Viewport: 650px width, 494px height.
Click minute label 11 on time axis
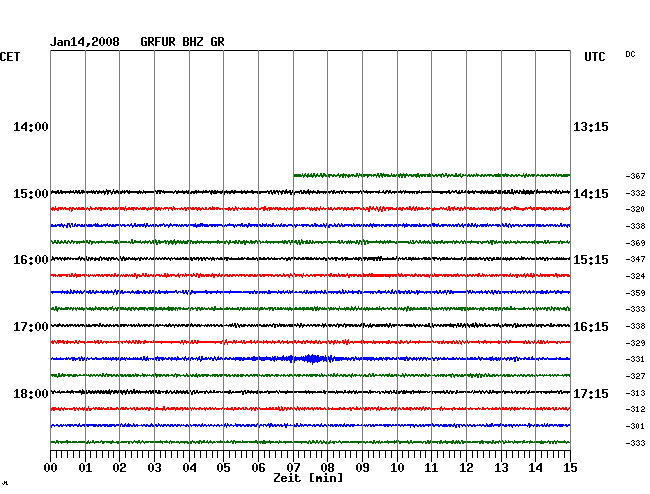[x=431, y=468]
